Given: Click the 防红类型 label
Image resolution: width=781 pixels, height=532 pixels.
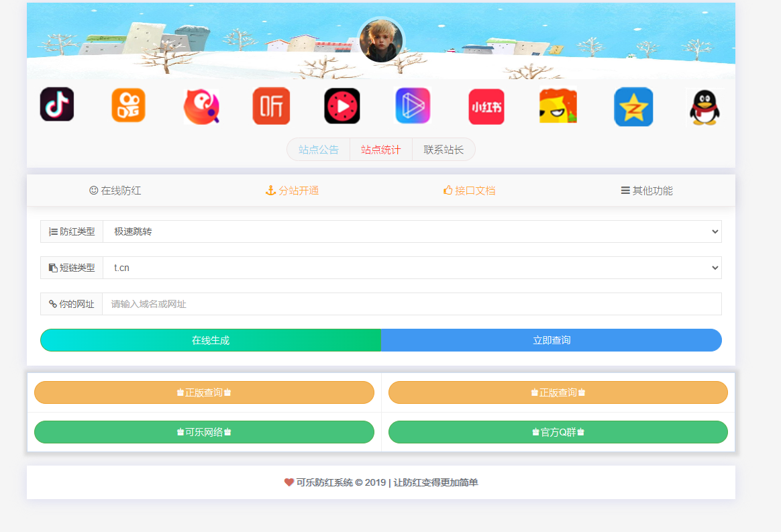Looking at the screenshot, I should pos(72,231).
